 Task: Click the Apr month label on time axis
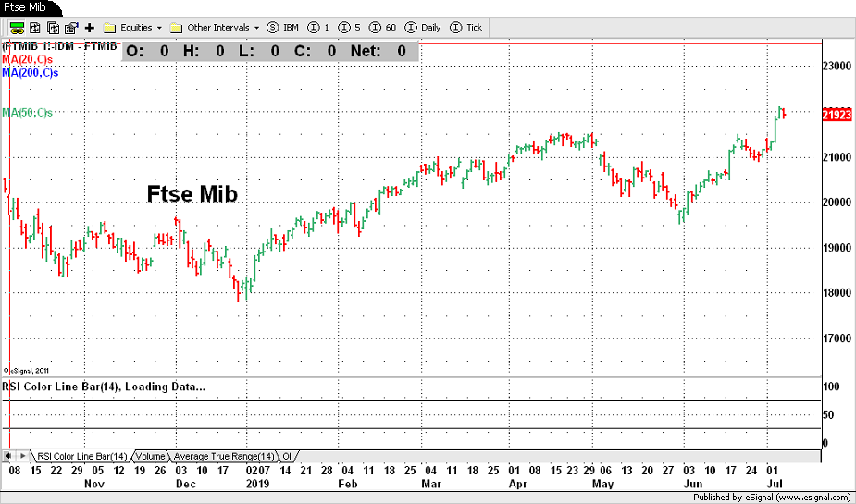(x=517, y=484)
